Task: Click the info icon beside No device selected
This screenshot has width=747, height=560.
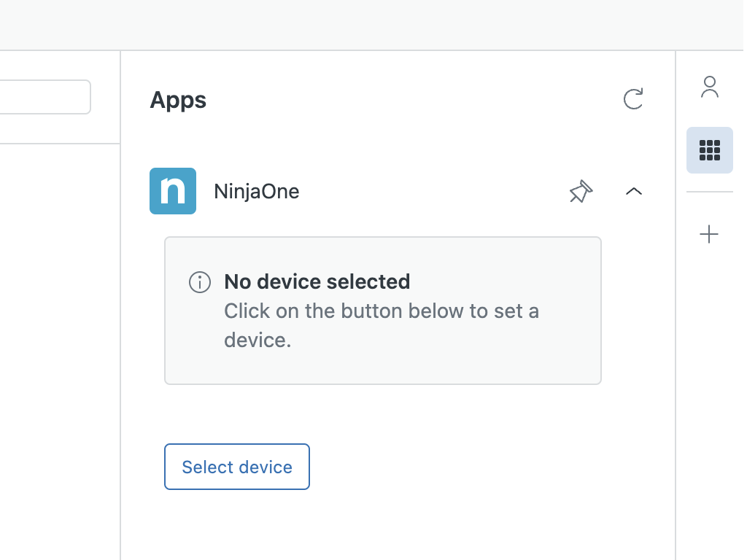Action: coord(199,282)
